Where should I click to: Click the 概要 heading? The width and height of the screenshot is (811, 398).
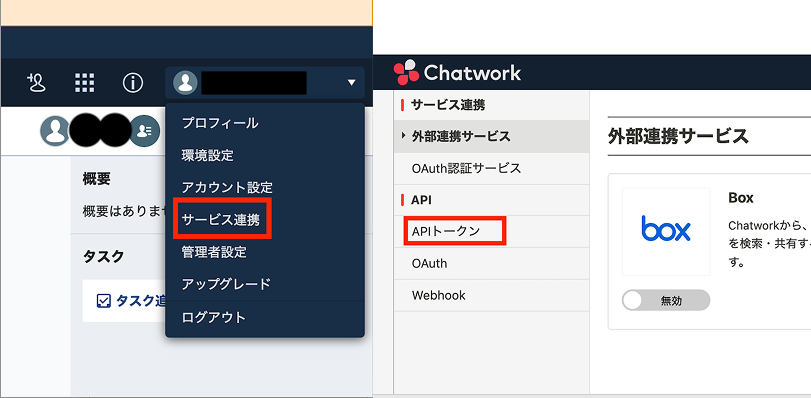pyautogui.click(x=97, y=179)
